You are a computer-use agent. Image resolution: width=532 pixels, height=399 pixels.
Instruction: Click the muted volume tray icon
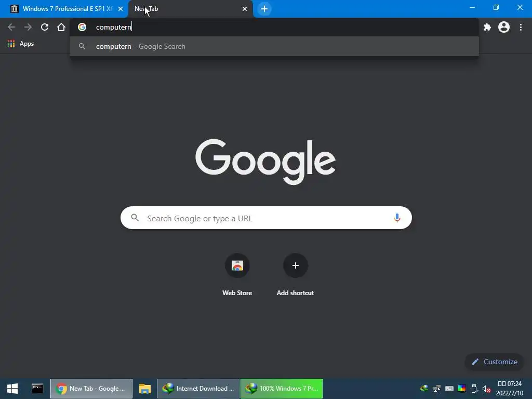(486, 389)
